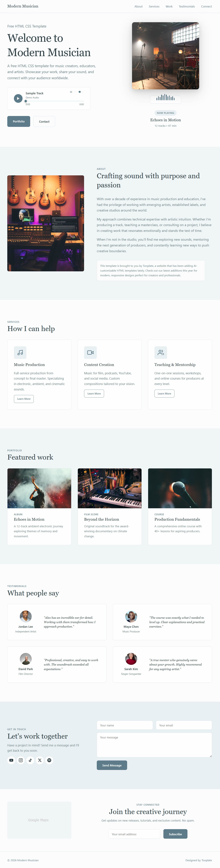Viewport: 220px width, 868px height.
Task: Open the Spotify icon link
Action: tap(49, 760)
